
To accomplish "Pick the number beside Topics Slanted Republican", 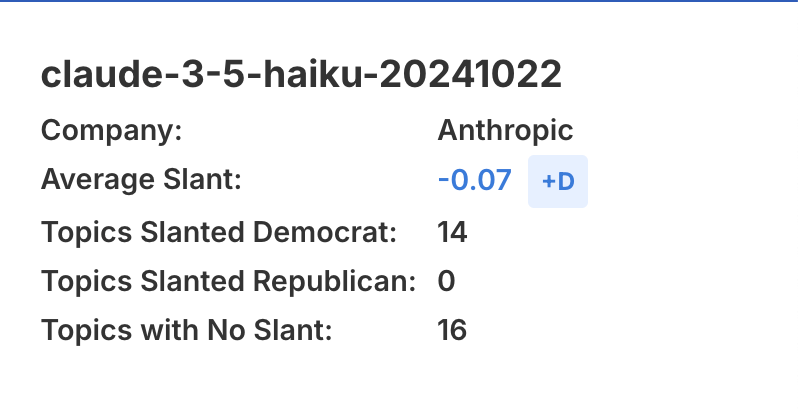I will pos(446,281).
